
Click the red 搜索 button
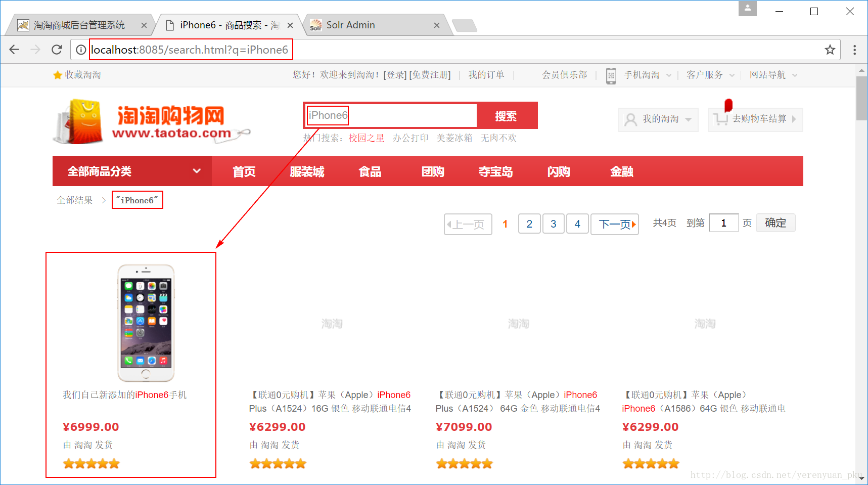[506, 116]
